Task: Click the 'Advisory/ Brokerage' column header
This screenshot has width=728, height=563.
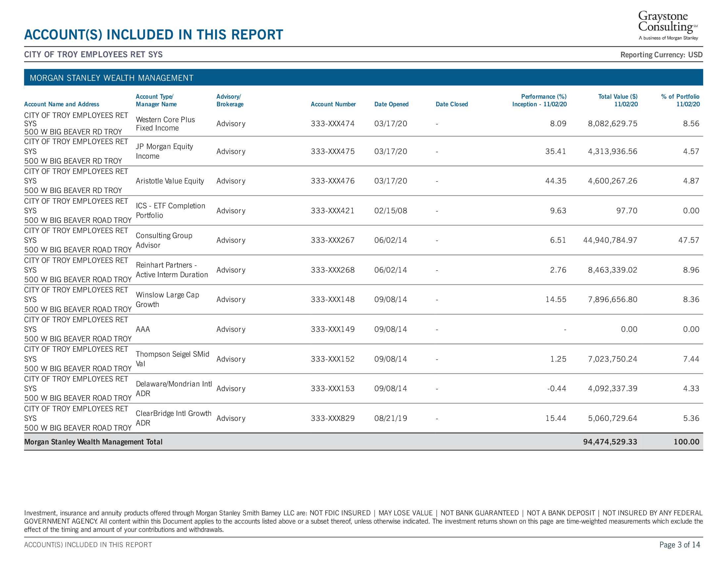Action: pos(230,100)
